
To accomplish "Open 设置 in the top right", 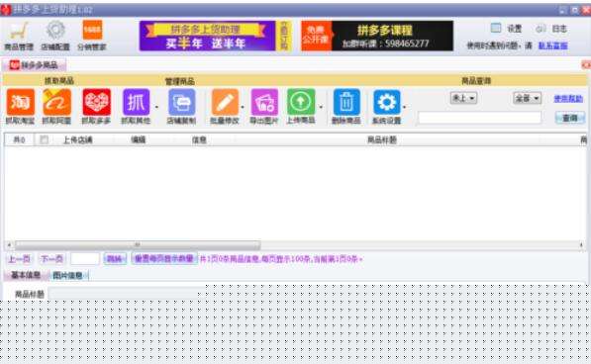I will [507, 29].
